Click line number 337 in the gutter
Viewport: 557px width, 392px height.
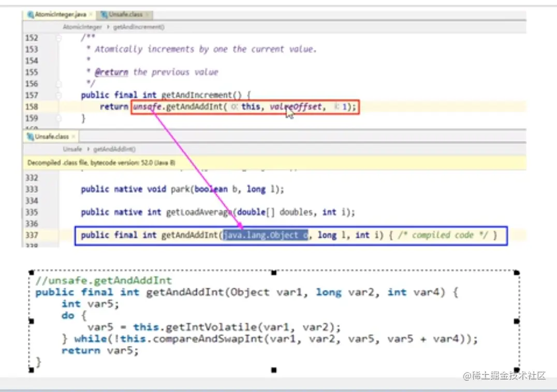point(32,235)
